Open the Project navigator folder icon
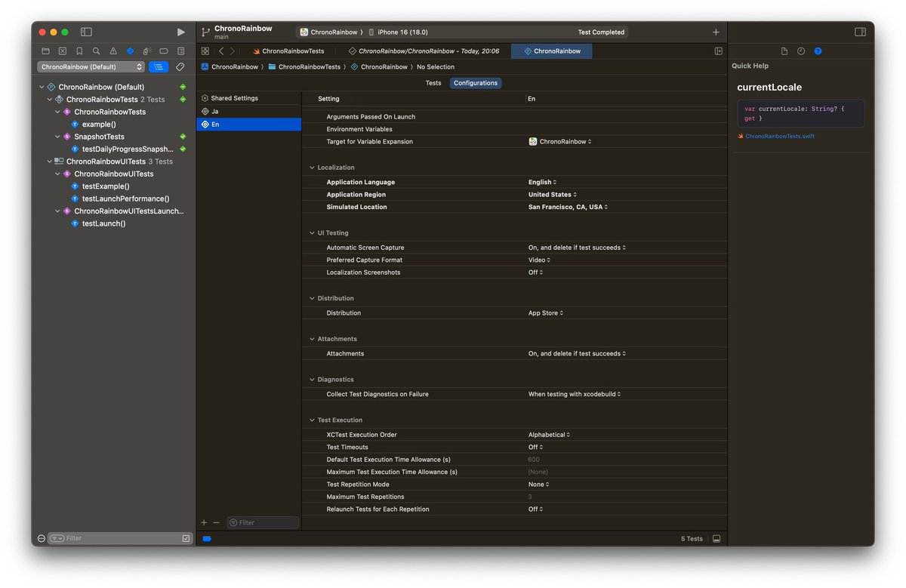Viewport: 906px width, 588px height. pos(45,51)
